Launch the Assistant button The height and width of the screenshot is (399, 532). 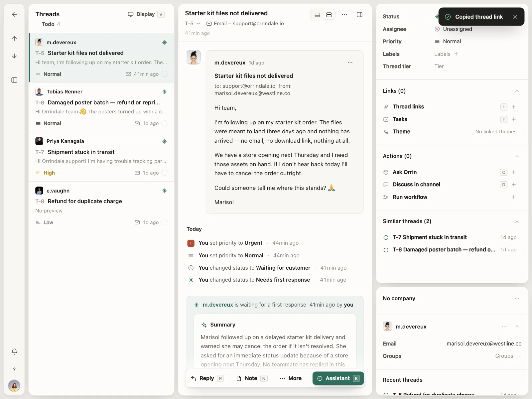pyautogui.click(x=338, y=378)
